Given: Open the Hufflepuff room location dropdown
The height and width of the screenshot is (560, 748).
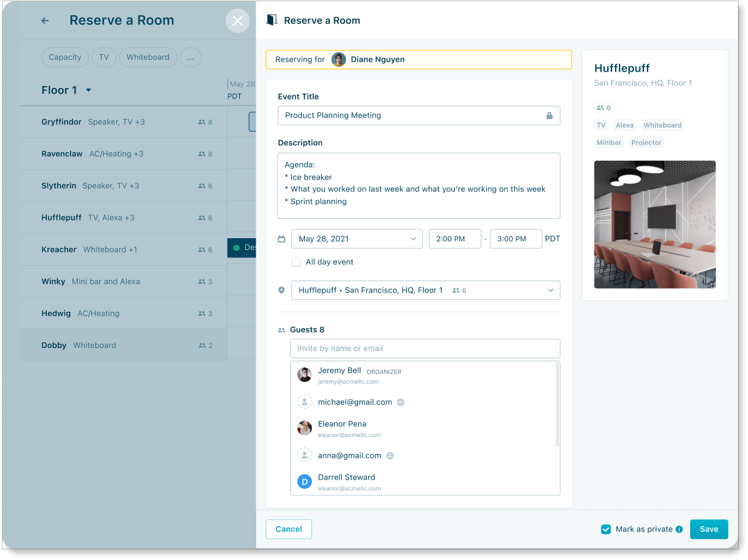Looking at the screenshot, I should pos(549,290).
